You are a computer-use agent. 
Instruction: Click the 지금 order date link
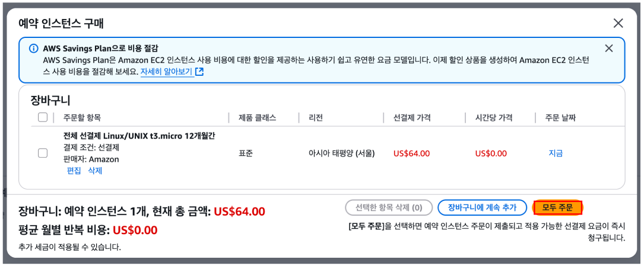556,153
